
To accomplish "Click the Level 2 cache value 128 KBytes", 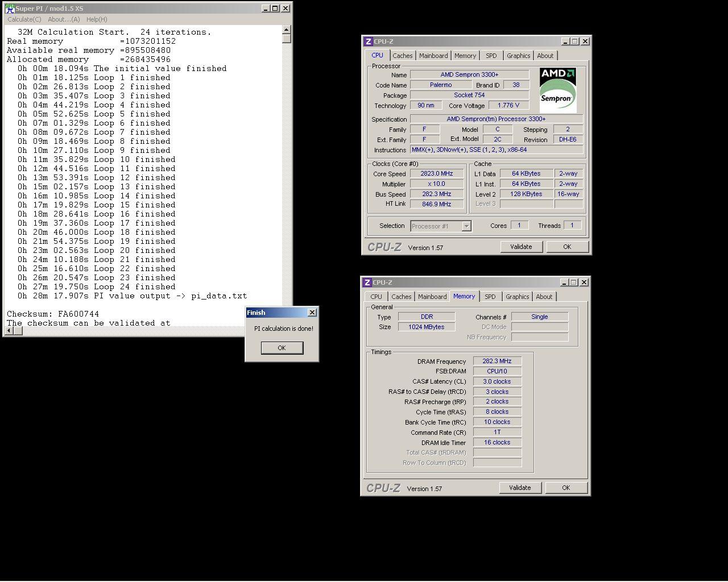I will tap(527, 194).
